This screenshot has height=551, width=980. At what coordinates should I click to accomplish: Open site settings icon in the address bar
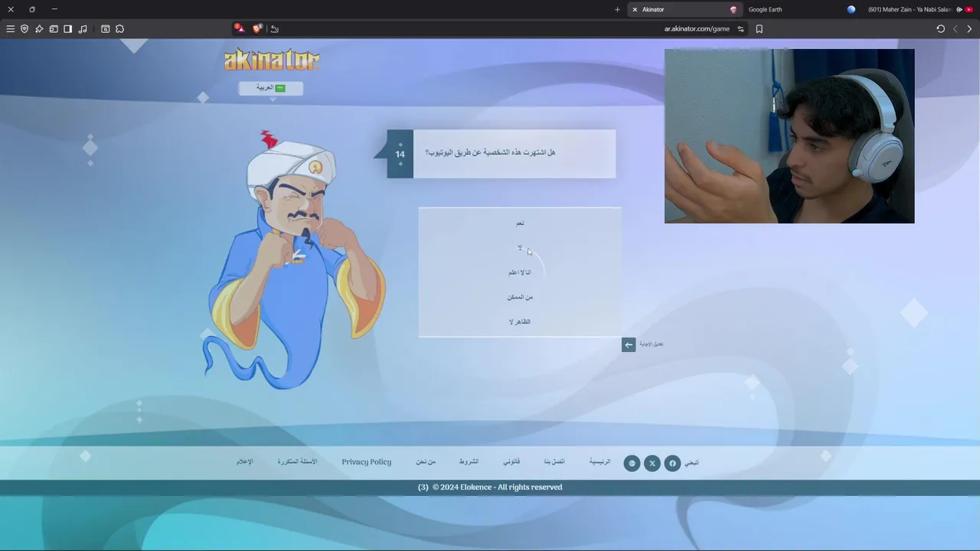coord(740,29)
